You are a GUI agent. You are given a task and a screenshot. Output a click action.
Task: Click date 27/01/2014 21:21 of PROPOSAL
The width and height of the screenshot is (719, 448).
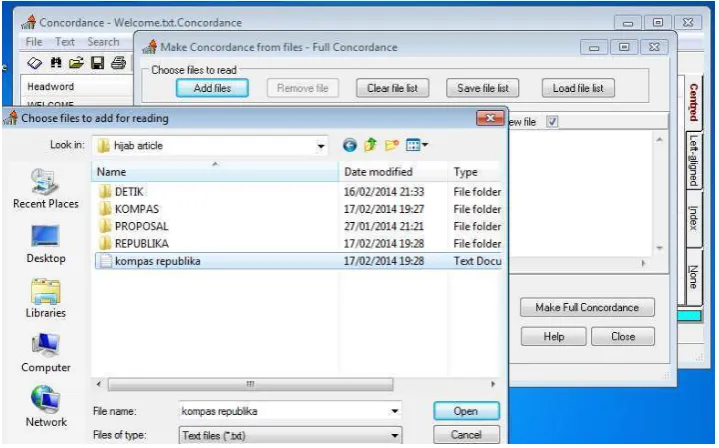[x=384, y=227]
